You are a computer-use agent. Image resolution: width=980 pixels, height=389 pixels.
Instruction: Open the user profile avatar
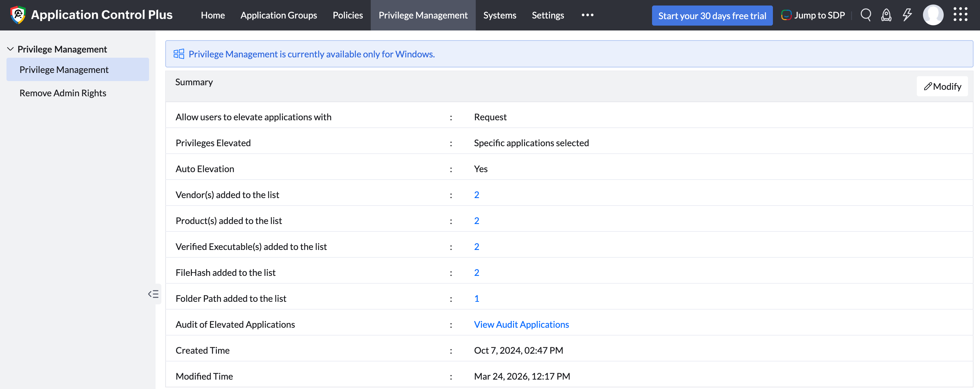pos(933,15)
